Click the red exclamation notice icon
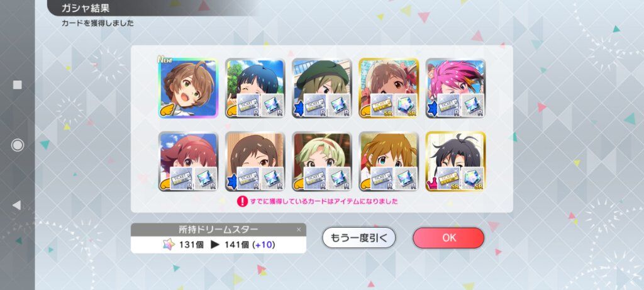This screenshot has width=644, height=290. tap(242, 201)
